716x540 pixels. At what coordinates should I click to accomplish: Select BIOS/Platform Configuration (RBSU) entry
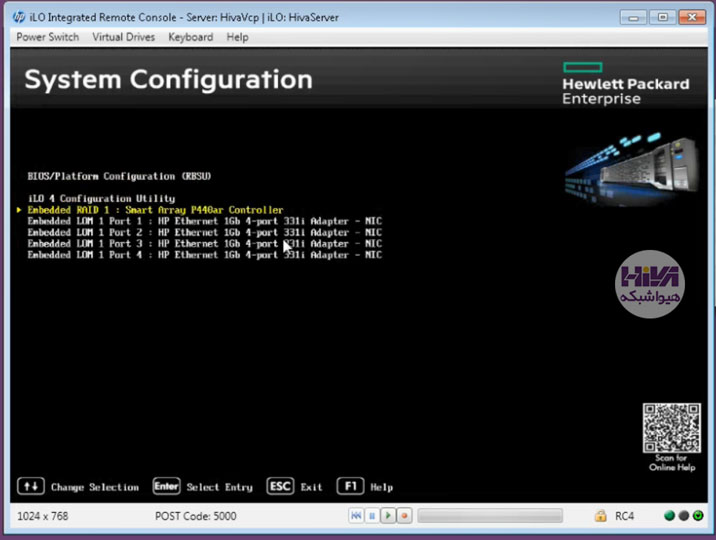point(119,176)
